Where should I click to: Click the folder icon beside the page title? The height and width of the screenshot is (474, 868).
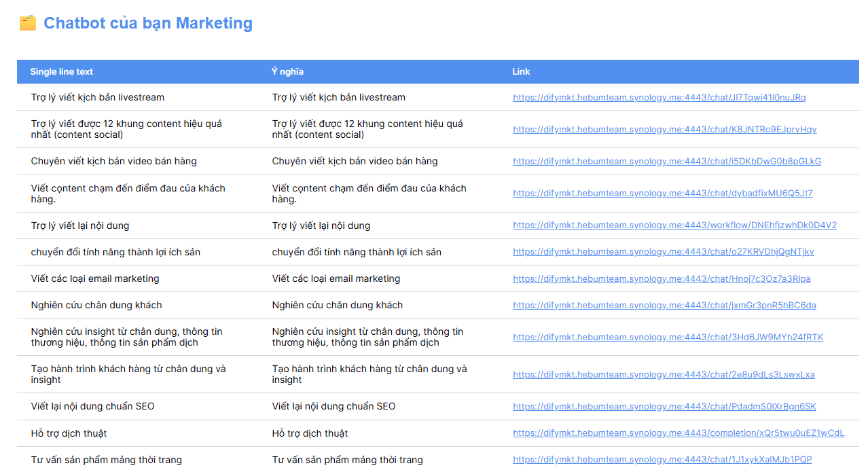pyautogui.click(x=28, y=23)
